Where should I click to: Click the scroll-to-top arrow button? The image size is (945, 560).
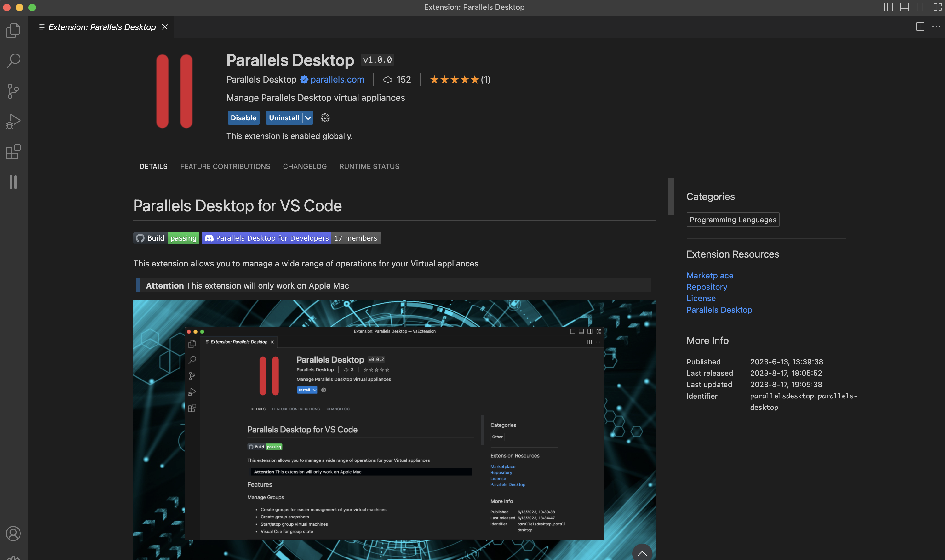[642, 553]
